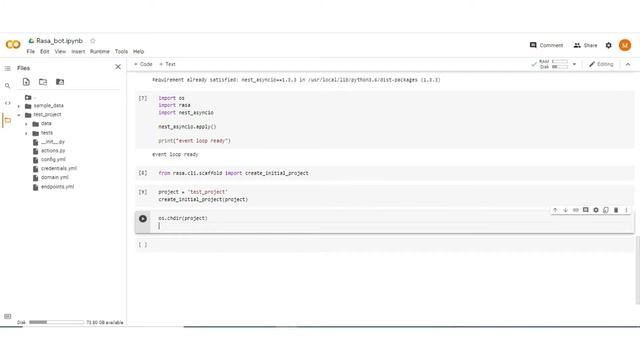This screenshot has width=640, height=360.
Task: Mirror the active cell in a tab
Action: (x=606, y=210)
